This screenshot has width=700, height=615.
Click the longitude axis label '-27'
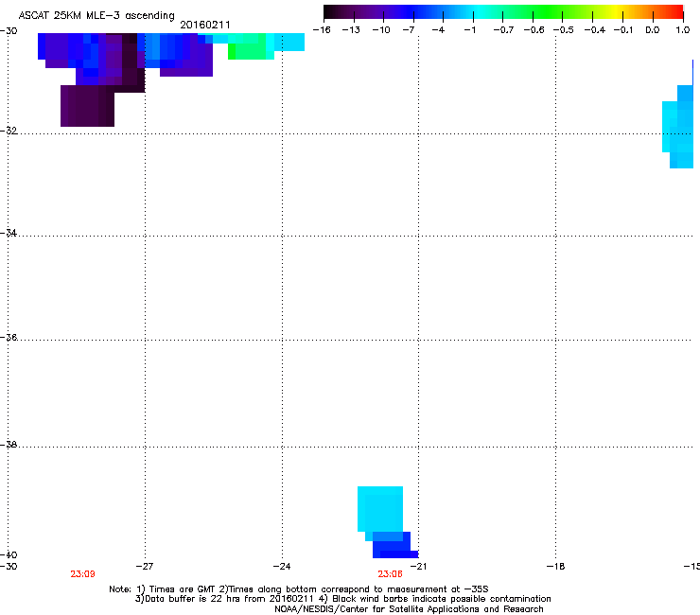[x=145, y=567]
